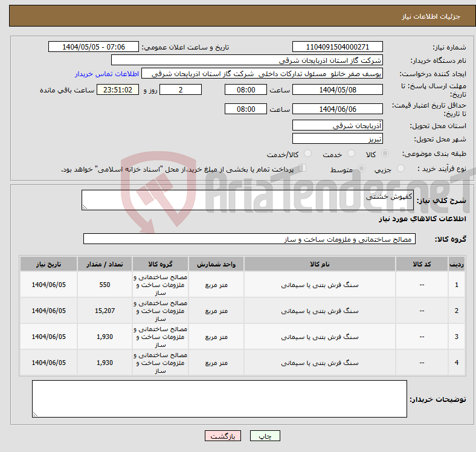Click the نام کالا column header
This screenshot has width=476, height=452.
[320, 265]
